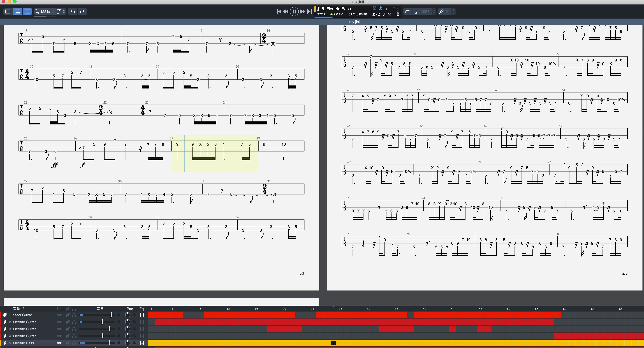Image resolution: width=644 pixels, height=348 pixels.
Task: Jump to the first bar
Action: click(279, 12)
